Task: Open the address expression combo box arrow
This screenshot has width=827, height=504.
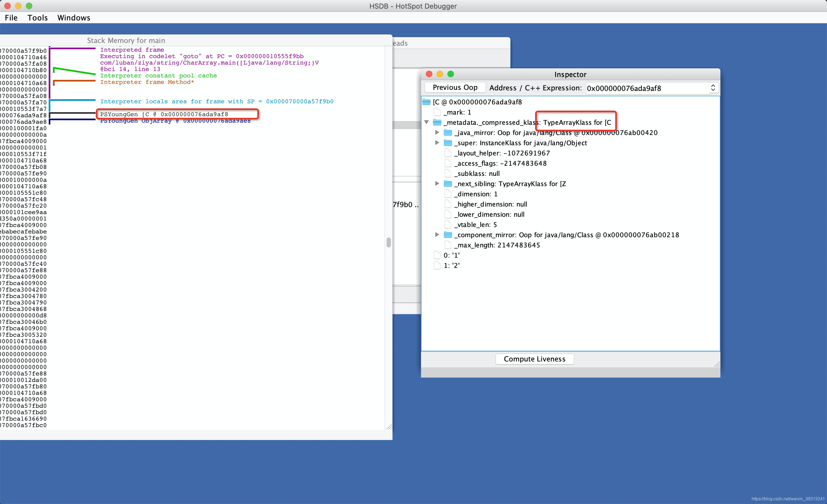Action: tap(713, 88)
